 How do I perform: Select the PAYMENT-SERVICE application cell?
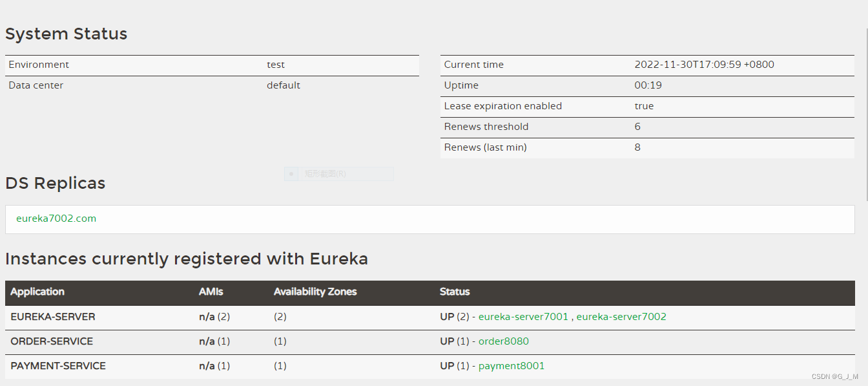pos(58,366)
